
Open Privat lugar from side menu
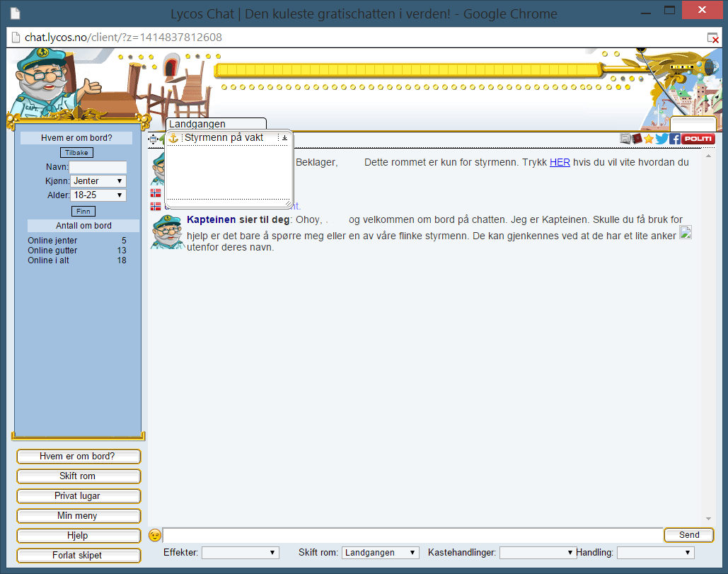[79, 496]
